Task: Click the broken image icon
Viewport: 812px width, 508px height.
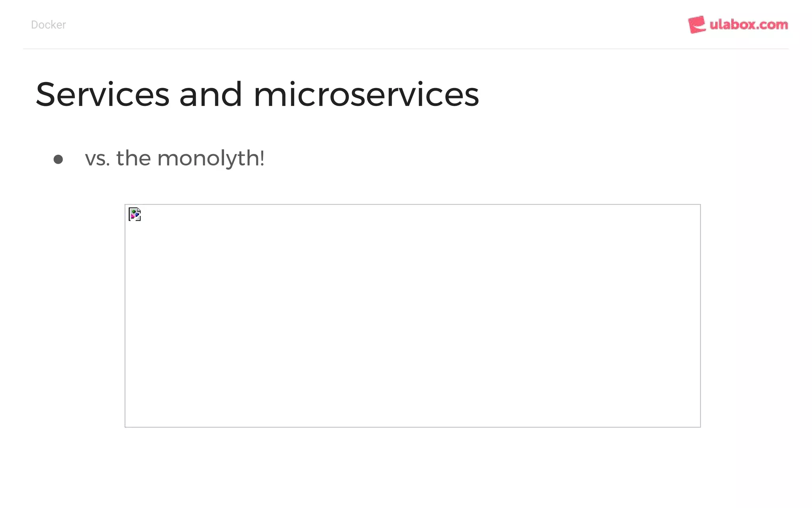Action: pos(135,214)
